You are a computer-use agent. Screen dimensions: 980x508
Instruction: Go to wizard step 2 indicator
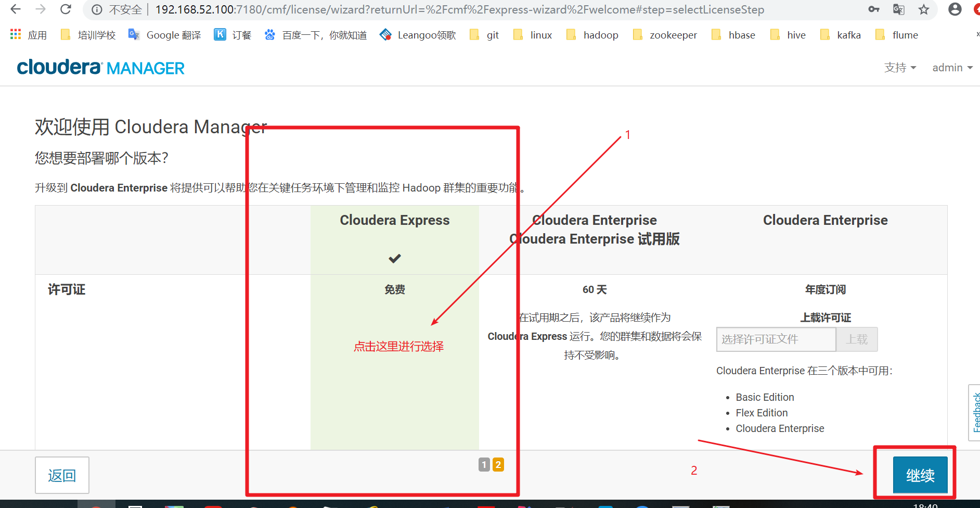498,464
